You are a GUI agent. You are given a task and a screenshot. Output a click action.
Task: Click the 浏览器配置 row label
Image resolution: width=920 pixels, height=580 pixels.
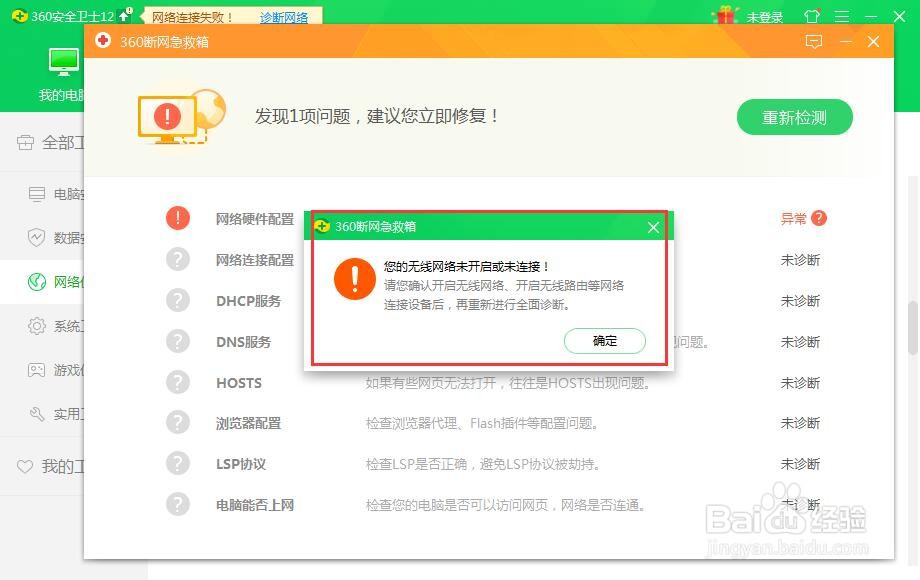tap(248, 423)
